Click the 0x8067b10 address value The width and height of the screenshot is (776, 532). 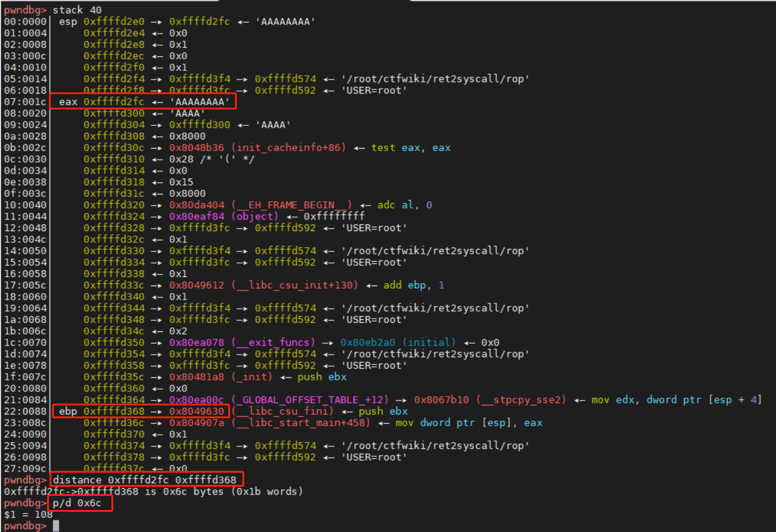[x=441, y=400]
